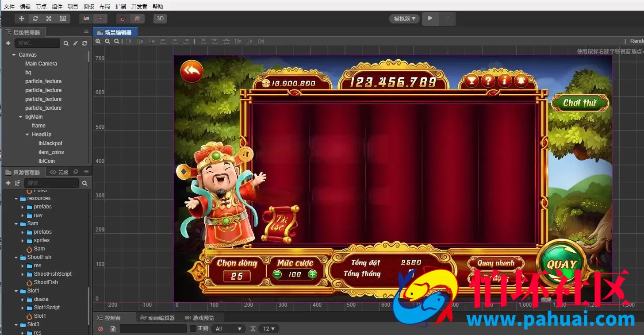Open the 组件 menu
Image resolution: width=644 pixels, height=335 pixels.
(57, 6)
